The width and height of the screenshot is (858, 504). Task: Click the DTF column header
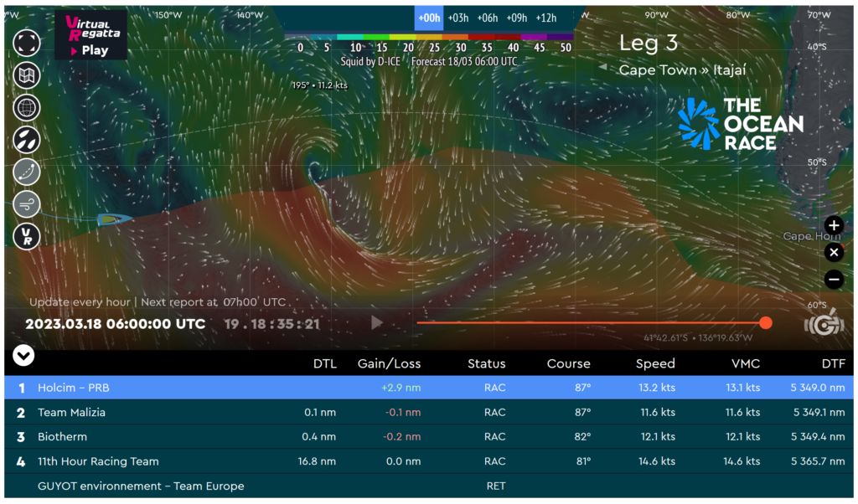click(x=834, y=363)
